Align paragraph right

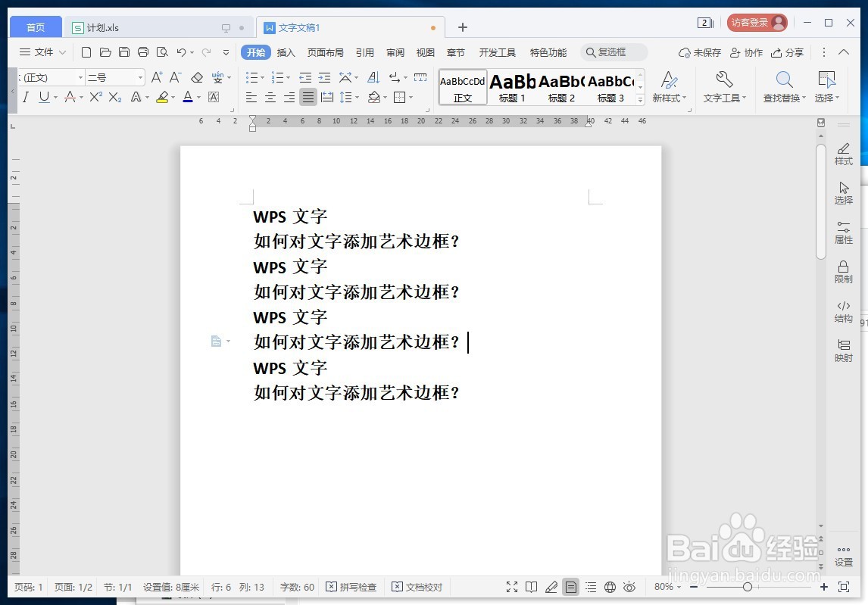coord(289,98)
